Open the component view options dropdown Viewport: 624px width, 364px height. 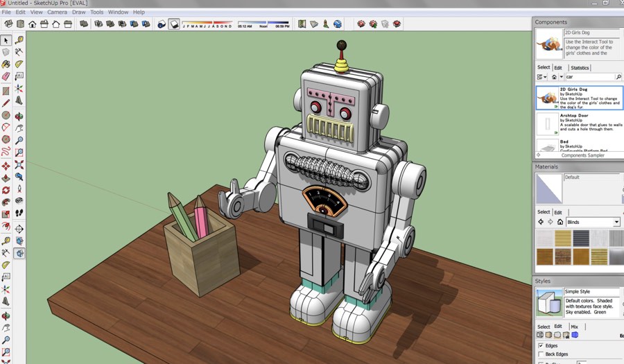pos(541,77)
